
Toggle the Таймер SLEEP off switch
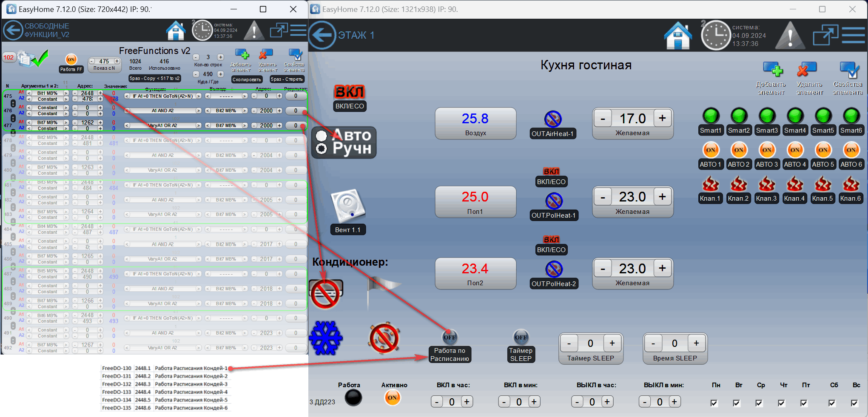(521, 338)
